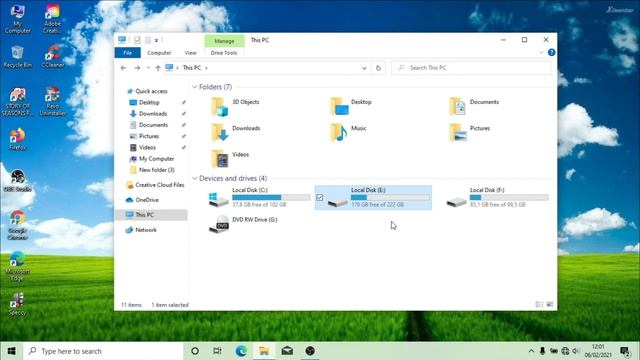Open Downloads in the navigation pane
640x360 pixels.
pyautogui.click(x=153, y=113)
